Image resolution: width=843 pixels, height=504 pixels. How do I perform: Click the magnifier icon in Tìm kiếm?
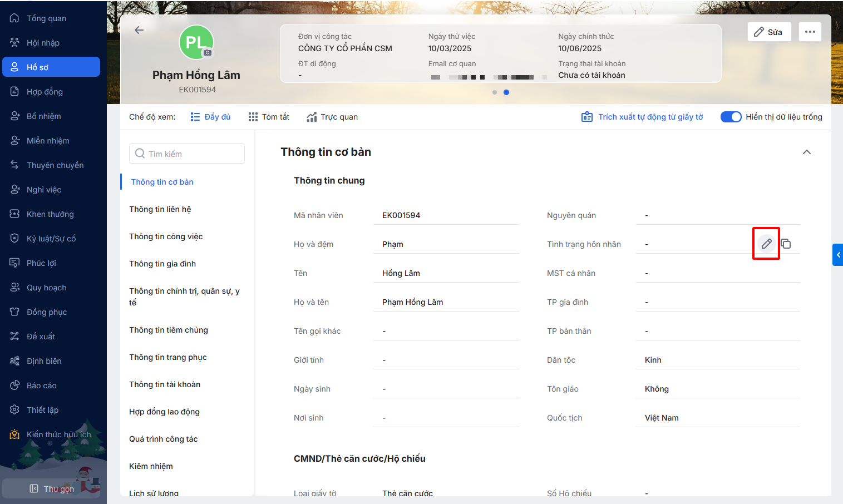tap(140, 154)
